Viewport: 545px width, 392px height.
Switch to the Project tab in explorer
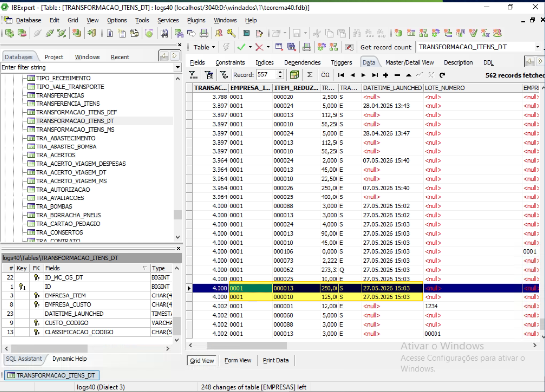click(54, 57)
